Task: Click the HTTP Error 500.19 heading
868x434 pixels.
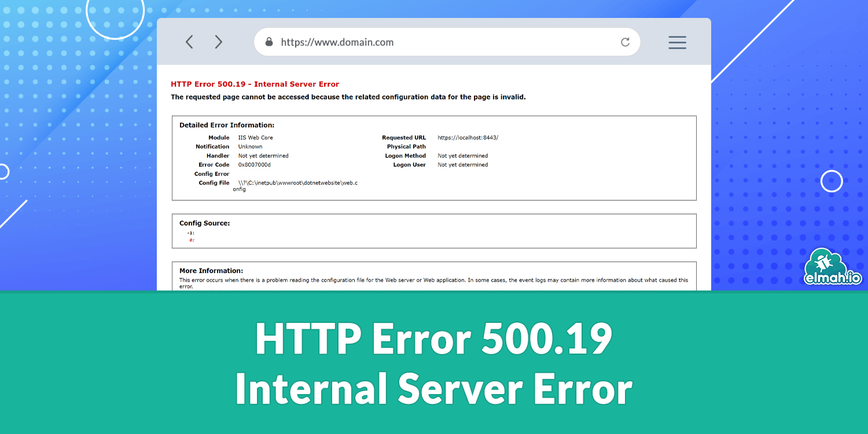Action: [254, 84]
